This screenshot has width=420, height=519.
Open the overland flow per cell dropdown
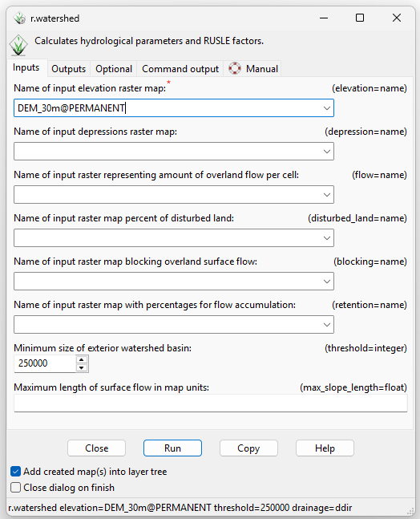point(327,195)
